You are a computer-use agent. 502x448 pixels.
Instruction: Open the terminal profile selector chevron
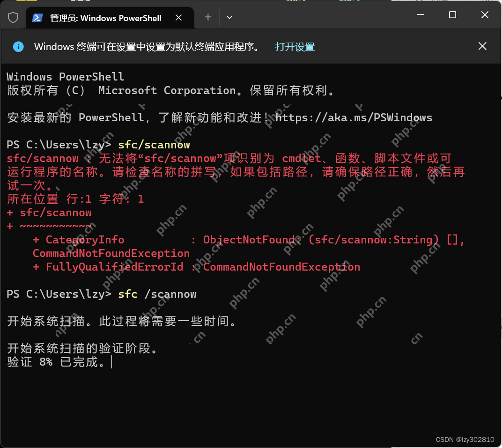tap(229, 17)
